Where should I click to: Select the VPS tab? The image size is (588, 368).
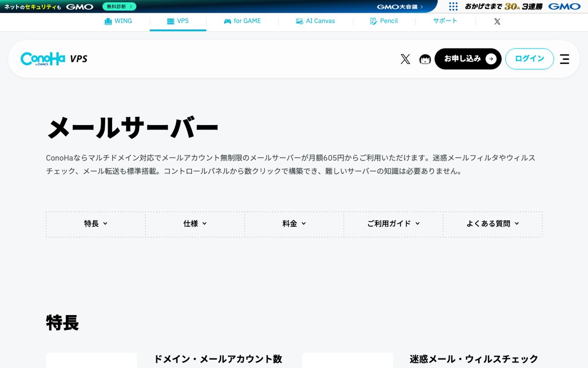coord(178,21)
